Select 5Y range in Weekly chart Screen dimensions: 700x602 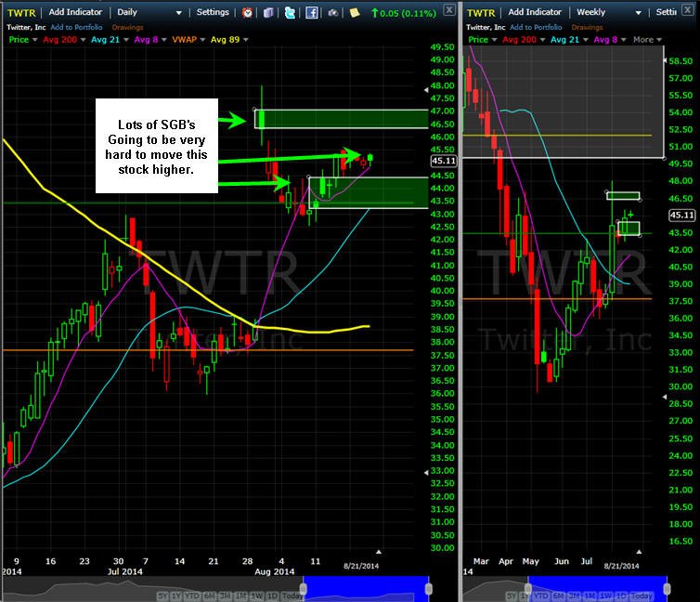(x=512, y=595)
